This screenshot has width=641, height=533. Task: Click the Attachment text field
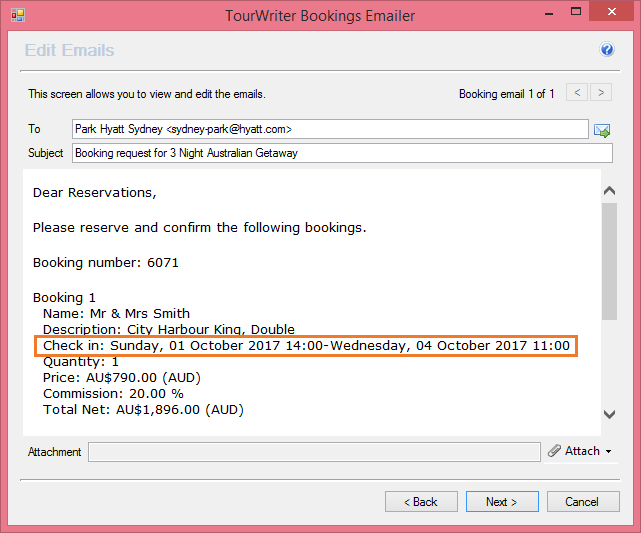314,452
